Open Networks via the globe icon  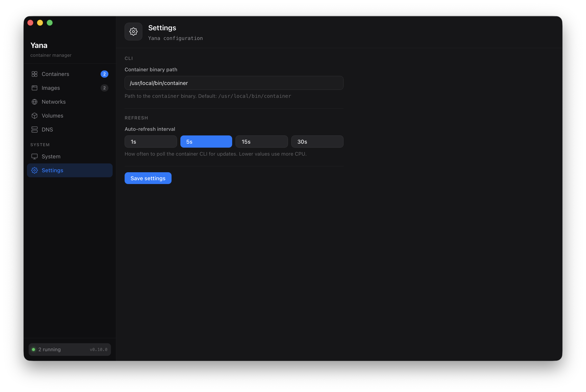coord(35,102)
